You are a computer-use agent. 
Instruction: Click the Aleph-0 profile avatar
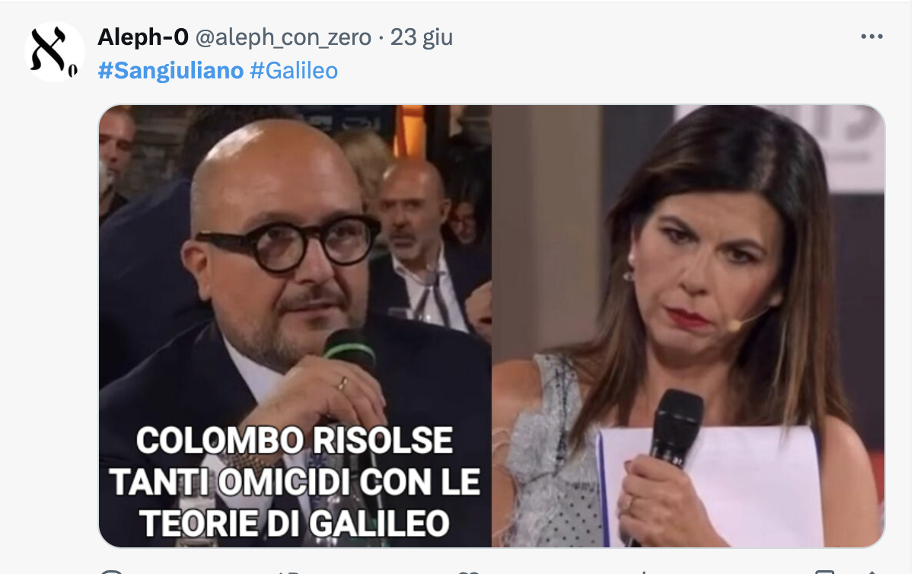click(54, 52)
